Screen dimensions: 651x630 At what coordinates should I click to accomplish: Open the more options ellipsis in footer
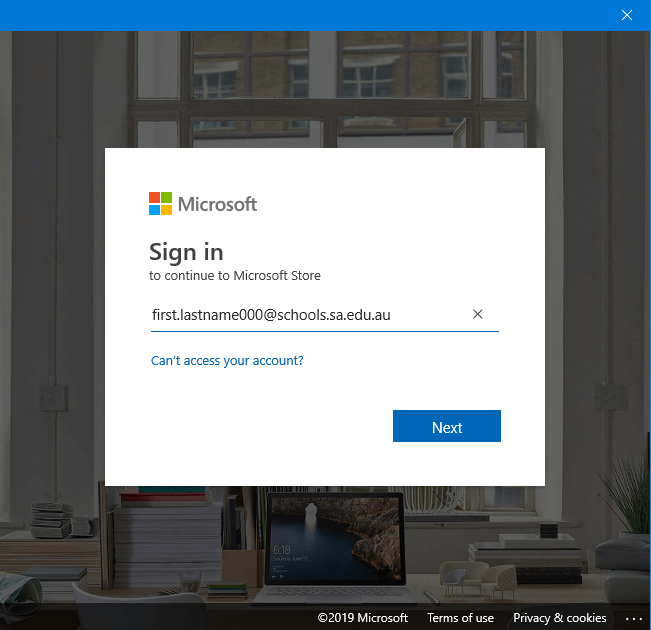click(x=634, y=619)
